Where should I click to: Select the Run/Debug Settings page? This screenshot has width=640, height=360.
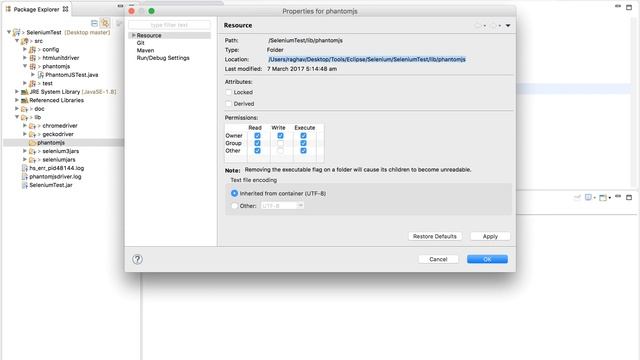tap(163, 58)
